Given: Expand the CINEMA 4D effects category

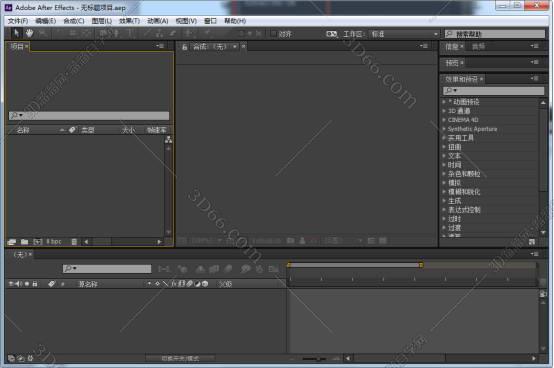Looking at the screenshot, I should click(444, 120).
